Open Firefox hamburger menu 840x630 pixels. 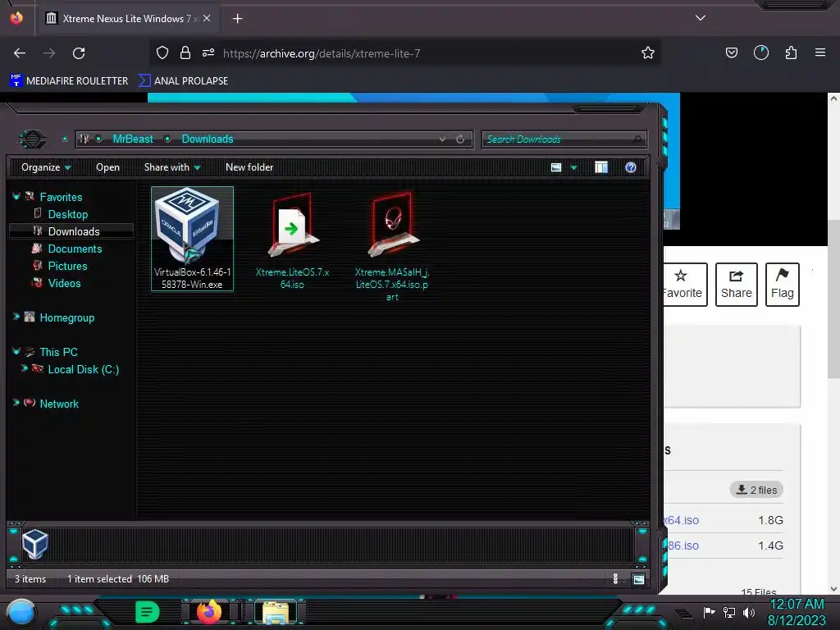pos(819,53)
